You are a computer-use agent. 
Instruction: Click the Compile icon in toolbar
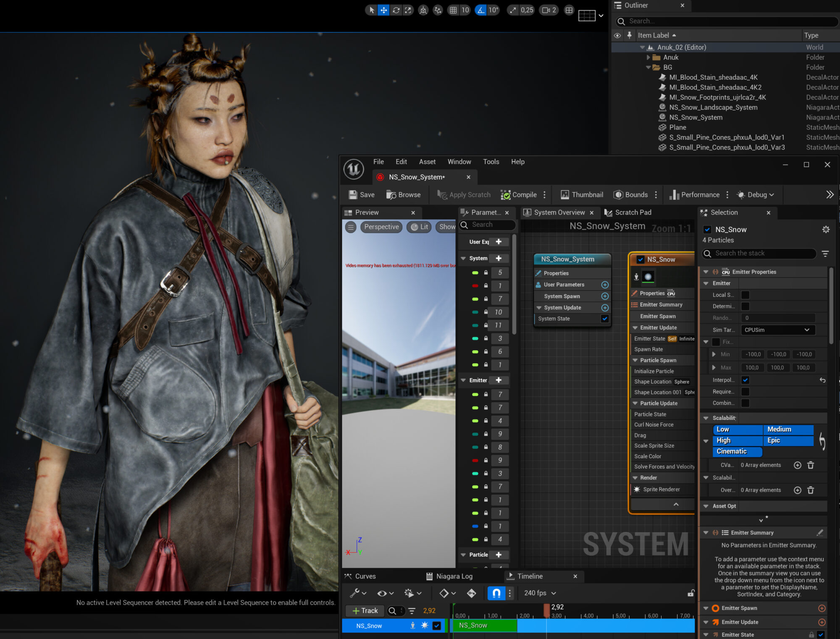tap(506, 195)
